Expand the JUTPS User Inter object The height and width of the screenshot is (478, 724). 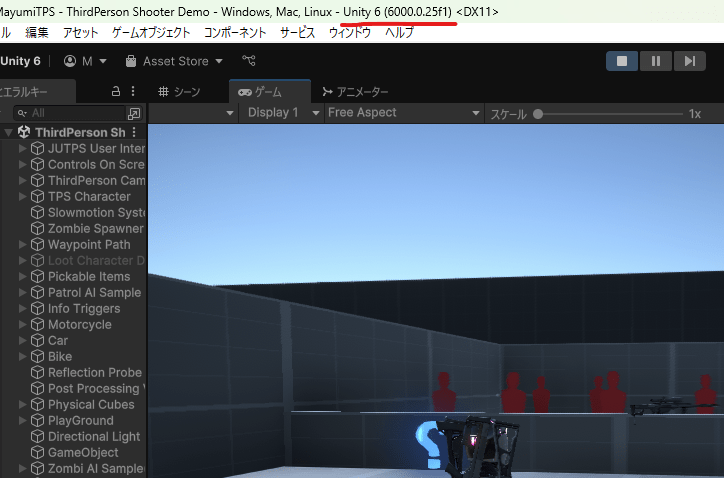[x=22, y=148]
